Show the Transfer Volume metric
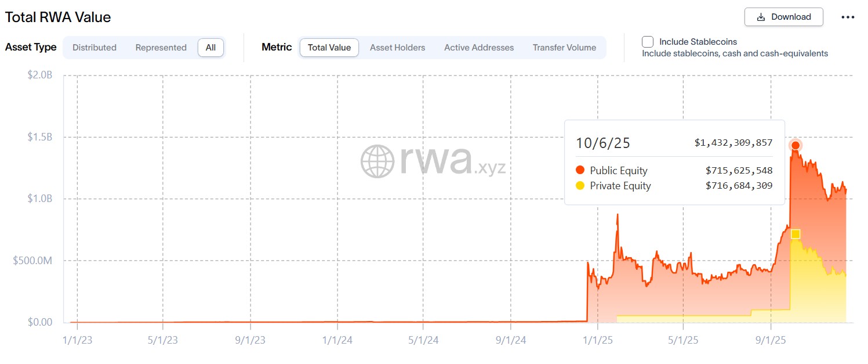 tap(564, 48)
